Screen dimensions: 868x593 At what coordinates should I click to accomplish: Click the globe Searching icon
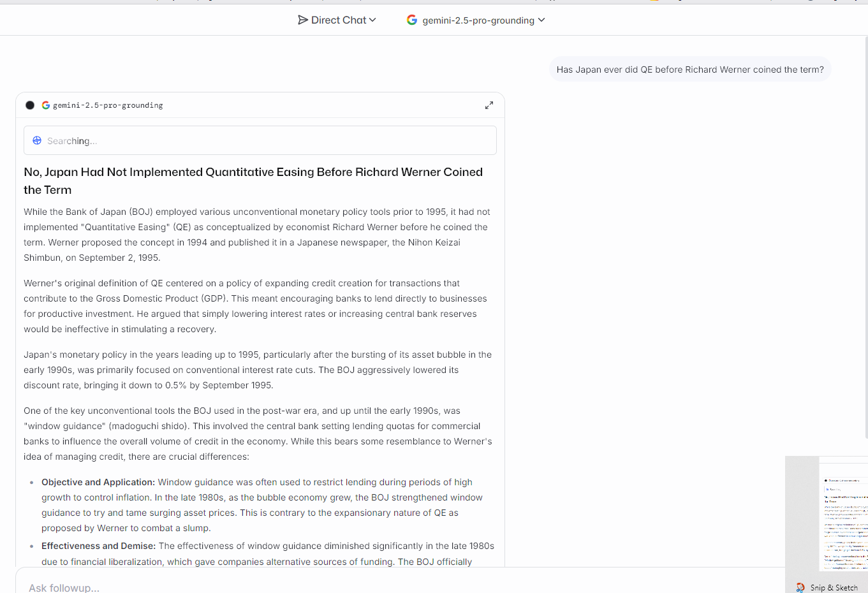point(37,140)
